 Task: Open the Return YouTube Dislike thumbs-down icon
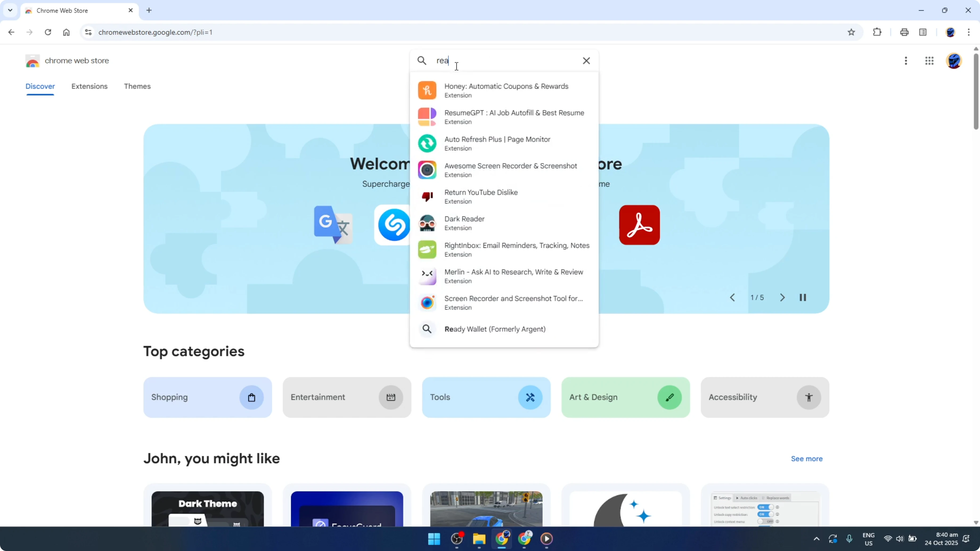click(427, 196)
